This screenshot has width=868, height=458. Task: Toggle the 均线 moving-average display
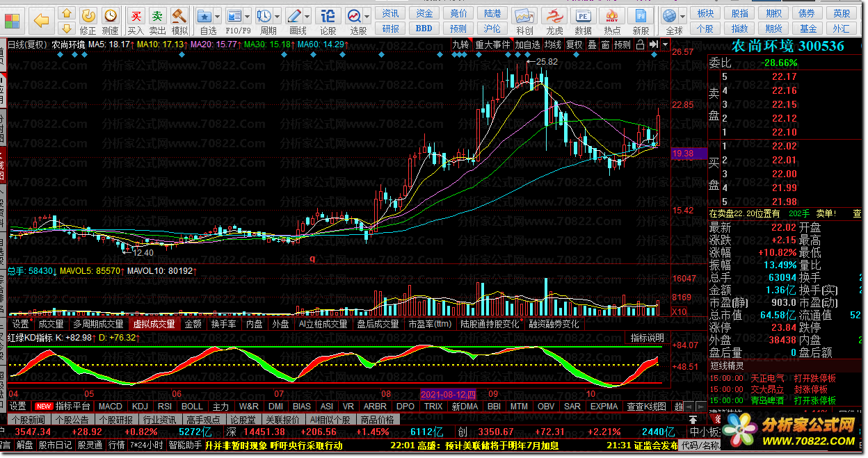pyautogui.click(x=553, y=44)
